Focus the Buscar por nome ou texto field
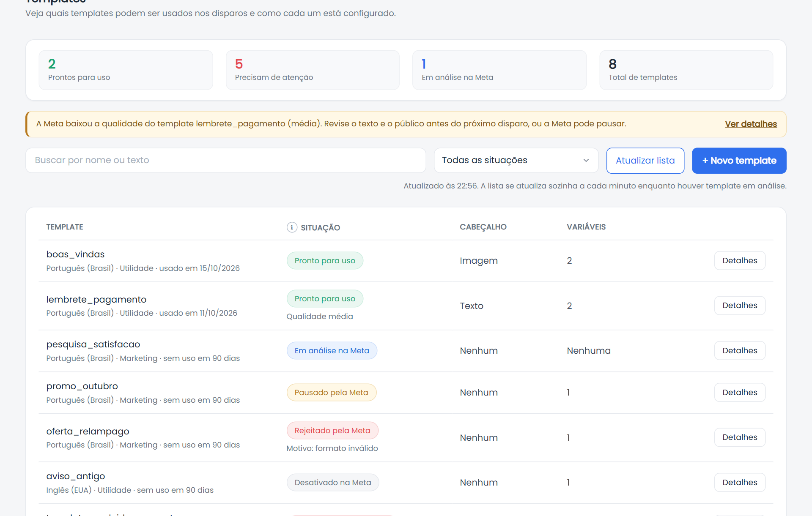The height and width of the screenshot is (516, 812). coord(225,160)
